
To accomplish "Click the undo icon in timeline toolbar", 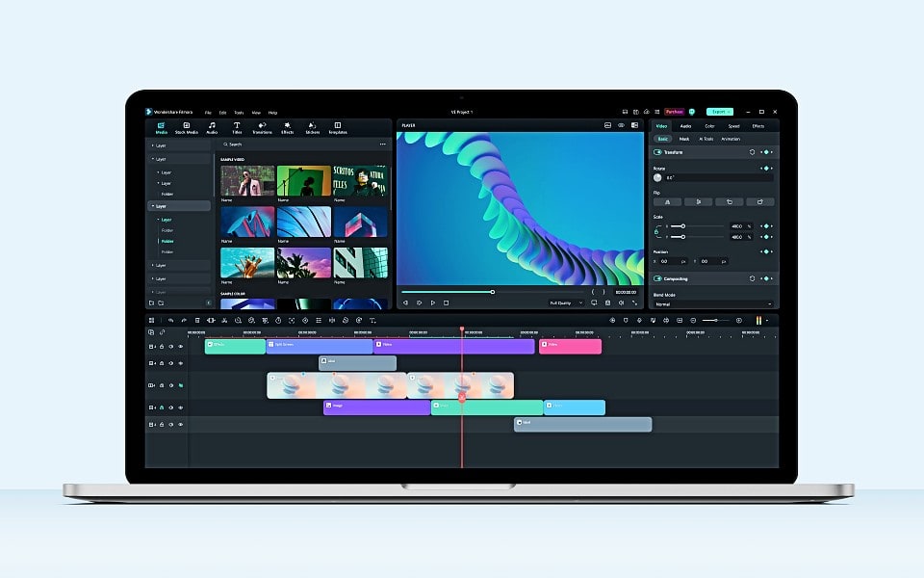I will [x=170, y=320].
